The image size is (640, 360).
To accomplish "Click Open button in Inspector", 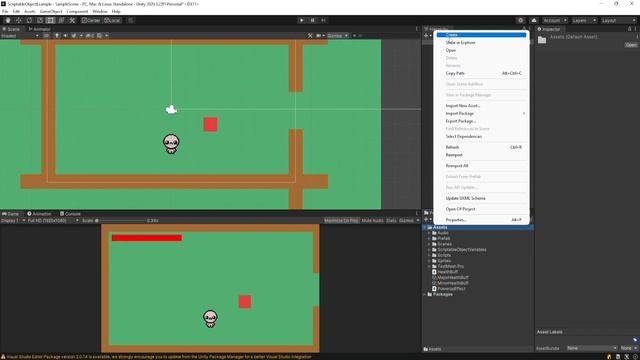I will tap(631, 45).
